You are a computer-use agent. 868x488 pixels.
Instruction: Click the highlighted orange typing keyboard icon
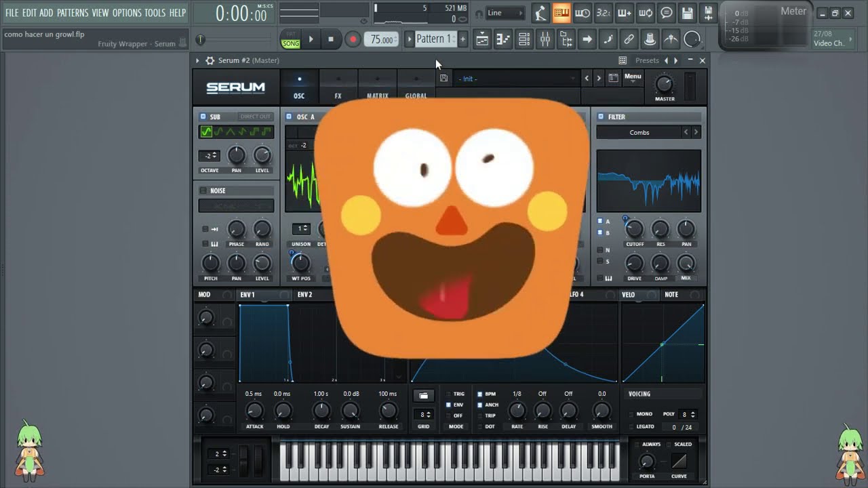click(x=561, y=13)
